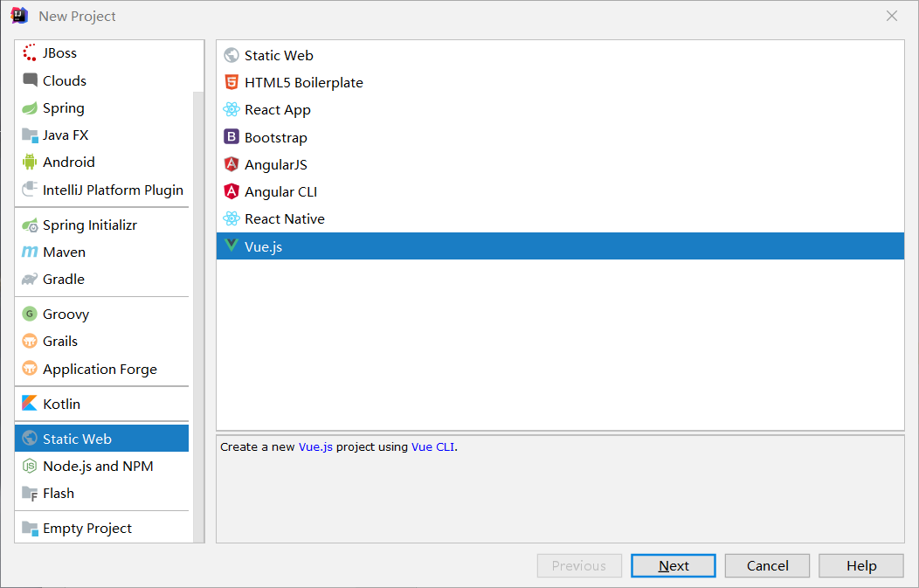The image size is (919, 588).
Task: Click the Next button
Action: click(674, 566)
